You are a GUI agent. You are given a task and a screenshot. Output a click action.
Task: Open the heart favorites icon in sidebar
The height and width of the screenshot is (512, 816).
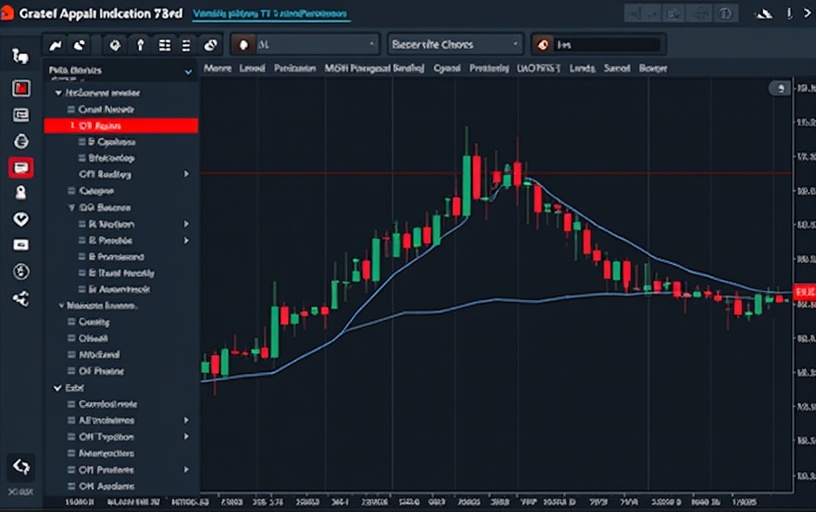click(20, 219)
